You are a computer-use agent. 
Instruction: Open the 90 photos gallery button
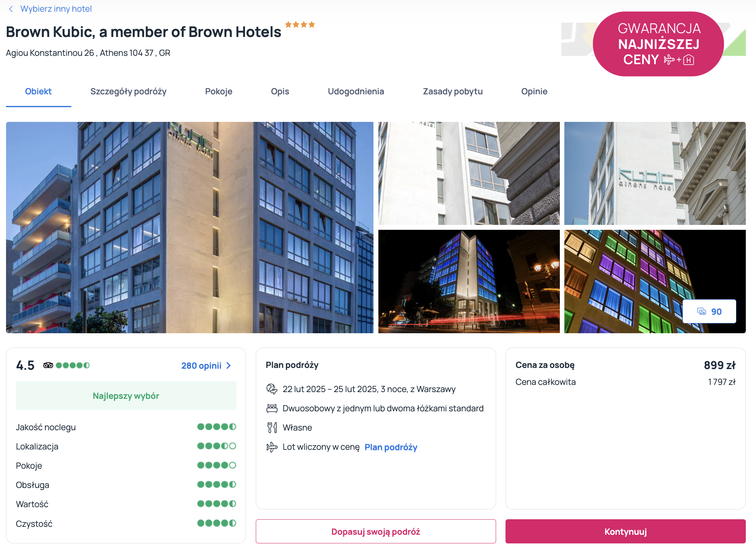click(709, 311)
